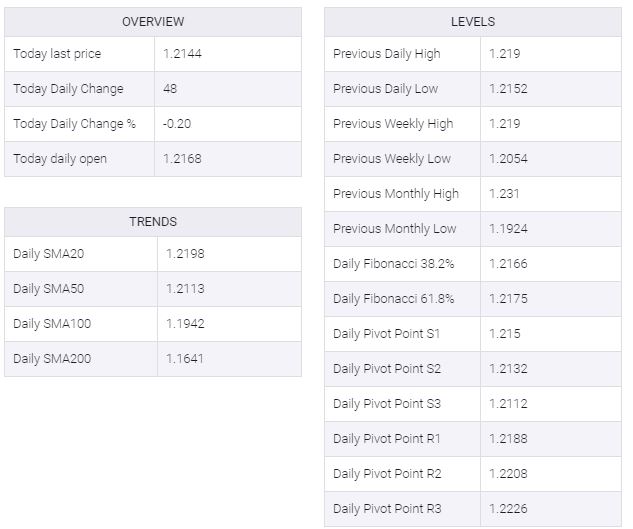The width and height of the screenshot is (633, 529).
Task: Select the Today last price label
Action: [x=57, y=54]
